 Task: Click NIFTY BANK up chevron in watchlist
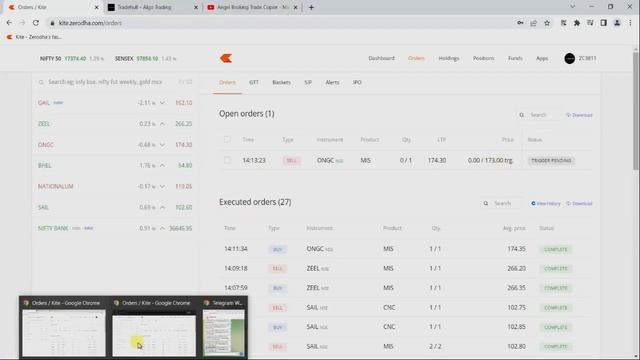click(x=162, y=228)
